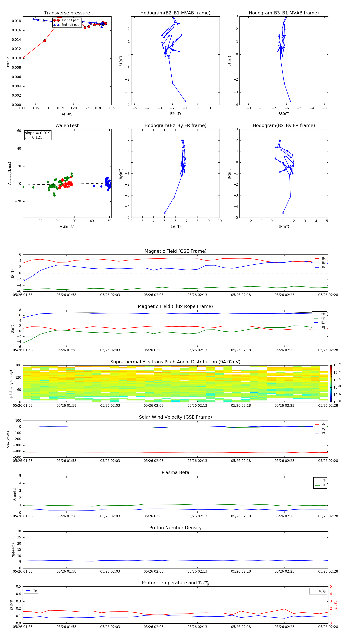The width and height of the screenshot is (351, 644).
Task: Click the Vz legend entry in velocity panel
Action: (x=320, y=433)
